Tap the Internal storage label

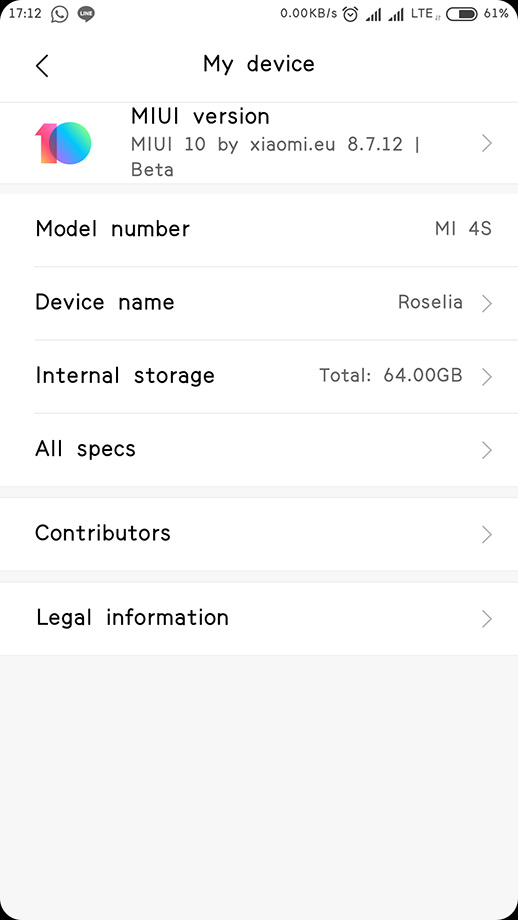(125, 376)
